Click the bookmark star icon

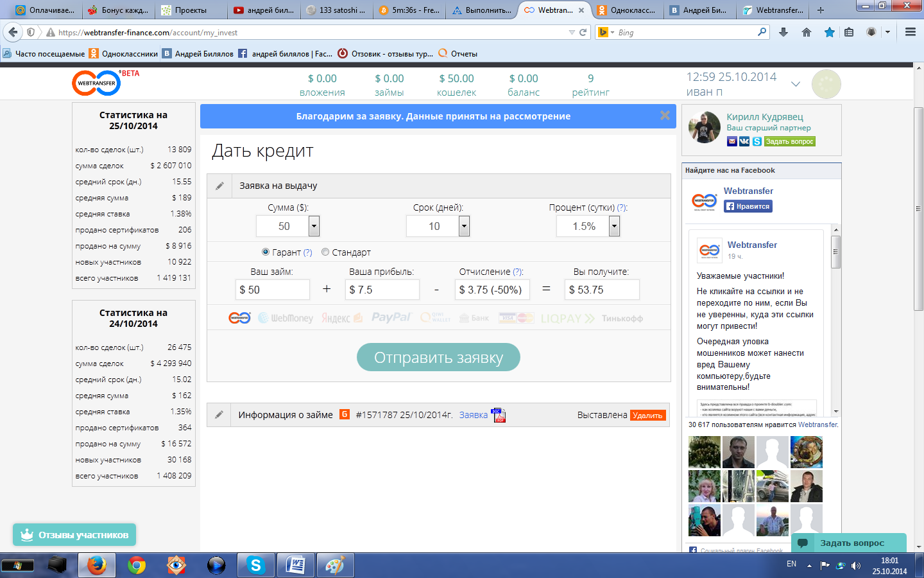tap(830, 32)
